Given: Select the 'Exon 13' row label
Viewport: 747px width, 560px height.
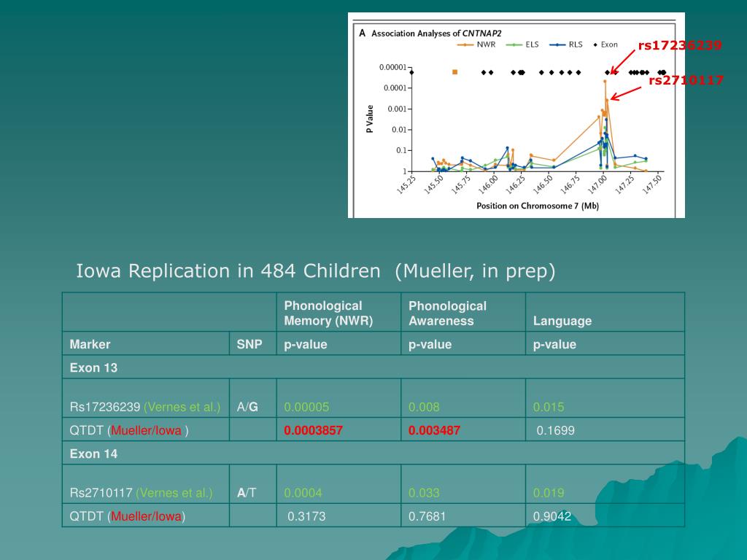Looking at the screenshot, I should (93, 367).
